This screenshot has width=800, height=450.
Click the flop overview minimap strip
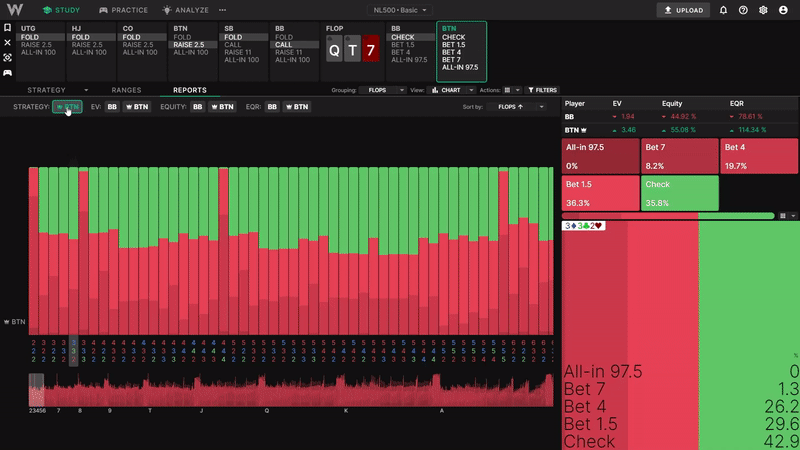pos(291,390)
